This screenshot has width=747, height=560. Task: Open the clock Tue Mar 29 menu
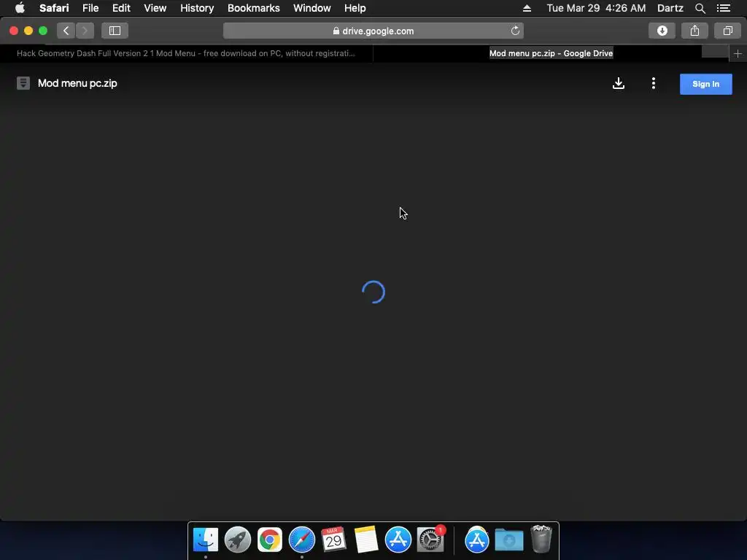pos(596,8)
